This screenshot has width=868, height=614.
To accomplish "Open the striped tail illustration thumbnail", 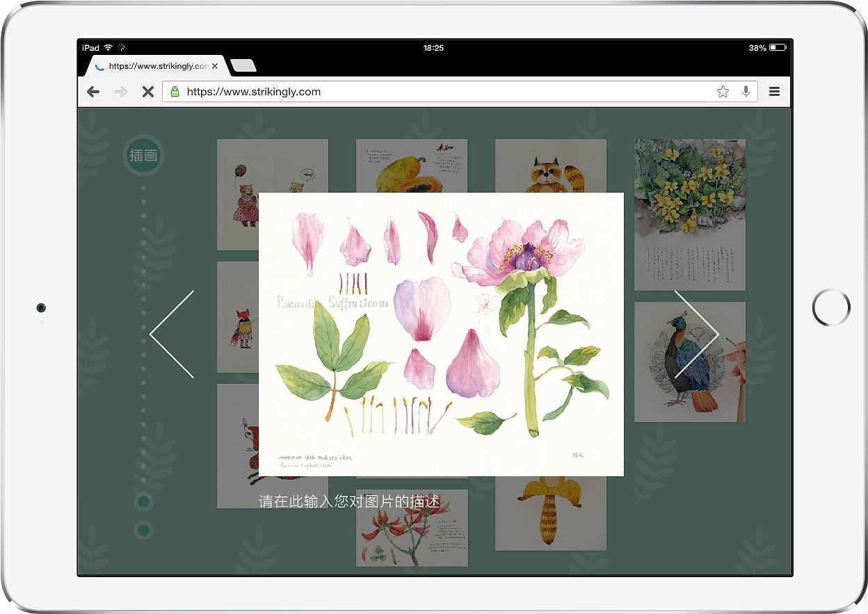I will (551, 513).
